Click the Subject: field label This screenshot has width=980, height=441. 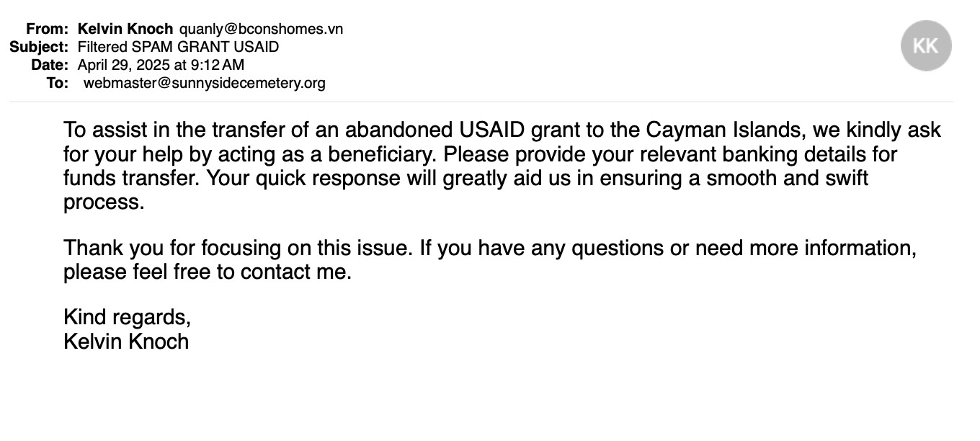click(x=40, y=48)
